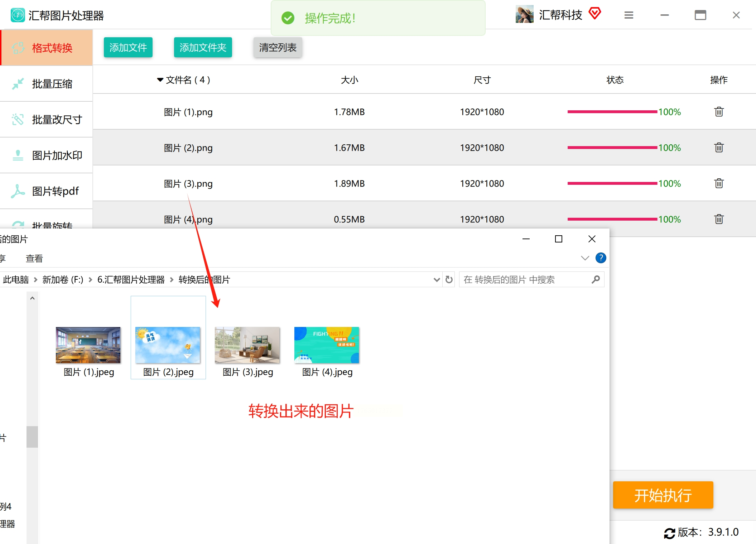The image size is (756, 544).
Task: Open hamburger menu in title bar
Action: point(629,15)
